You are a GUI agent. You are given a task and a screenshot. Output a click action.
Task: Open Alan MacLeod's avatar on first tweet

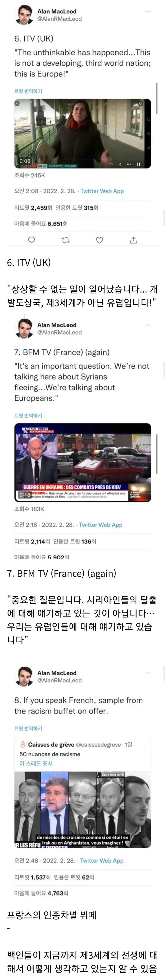pos(24,15)
